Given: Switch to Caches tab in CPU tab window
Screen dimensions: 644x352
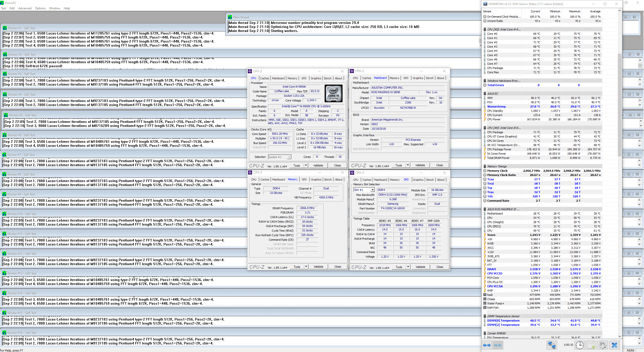Looking at the screenshot, I should coord(265,78).
